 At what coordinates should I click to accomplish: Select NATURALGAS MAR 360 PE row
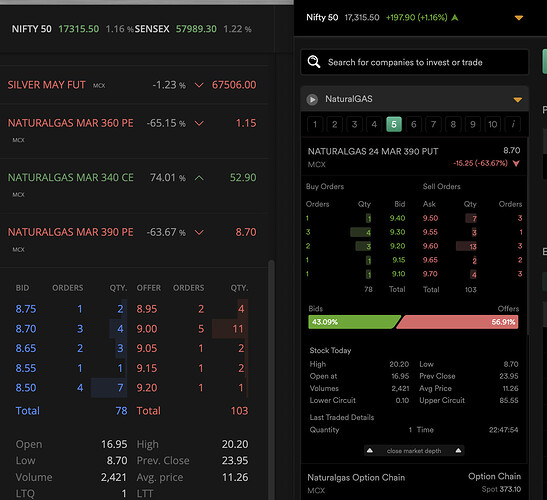(134, 131)
